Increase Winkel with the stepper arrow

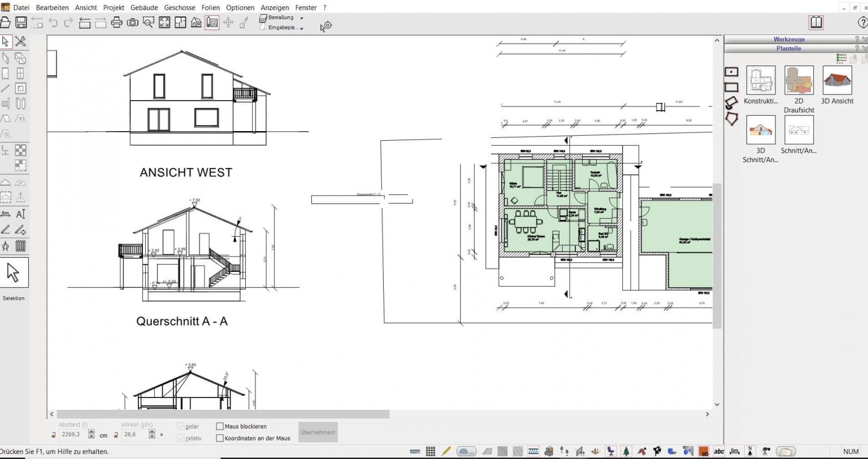click(x=151, y=432)
